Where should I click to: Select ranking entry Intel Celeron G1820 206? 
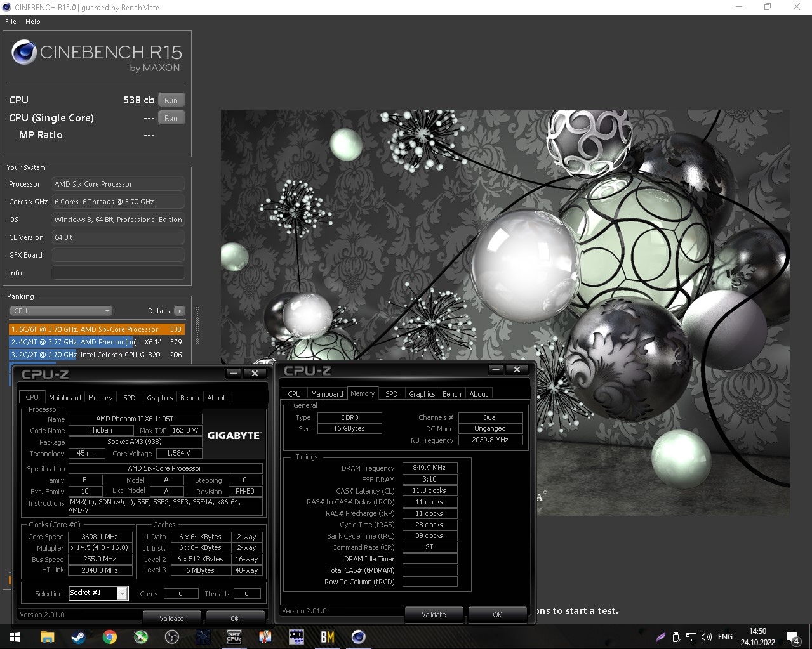tap(97, 355)
